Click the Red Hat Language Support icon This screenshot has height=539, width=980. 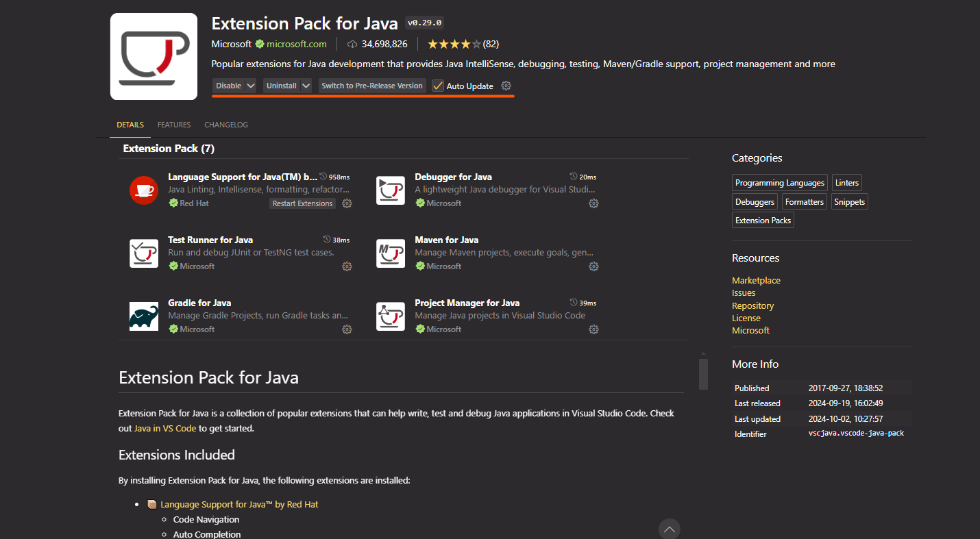click(144, 190)
